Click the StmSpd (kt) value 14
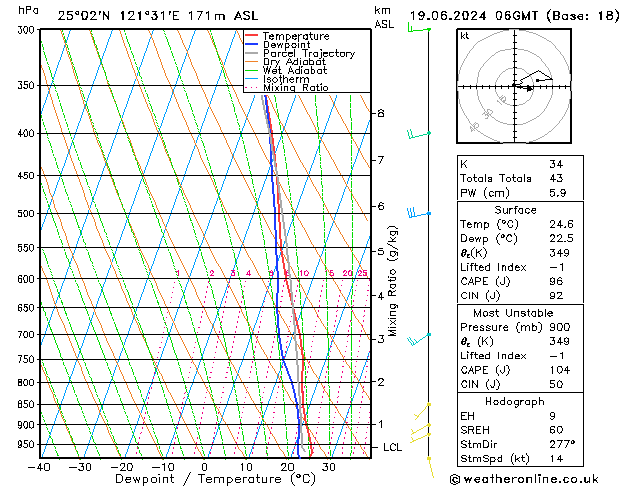 tap(556, 459)
